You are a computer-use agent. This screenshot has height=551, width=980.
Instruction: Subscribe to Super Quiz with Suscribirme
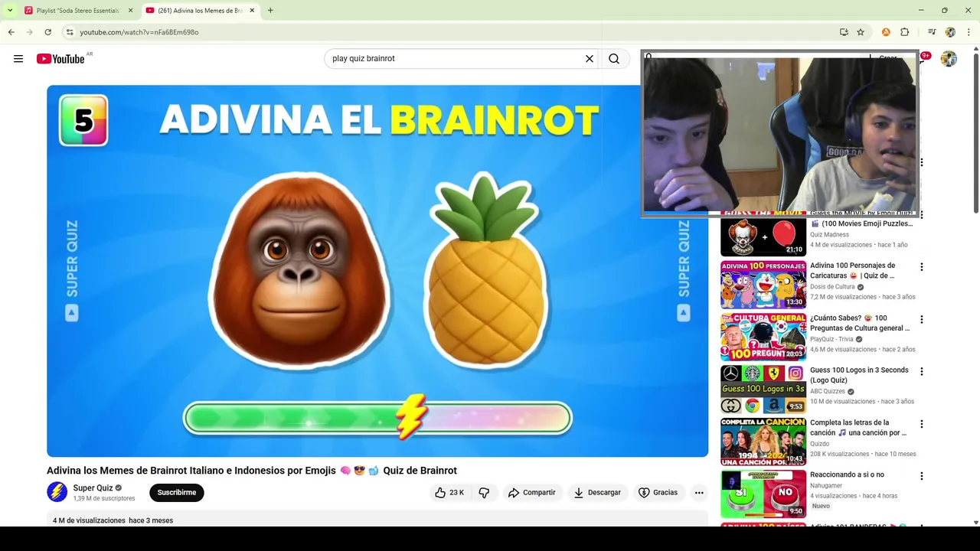[177, 493]
